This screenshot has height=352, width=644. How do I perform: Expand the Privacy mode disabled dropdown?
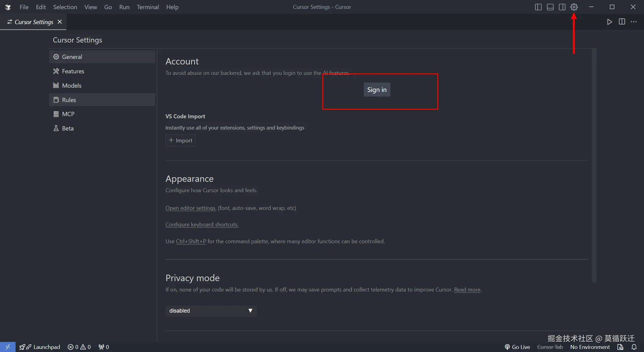tap(211, 310)
